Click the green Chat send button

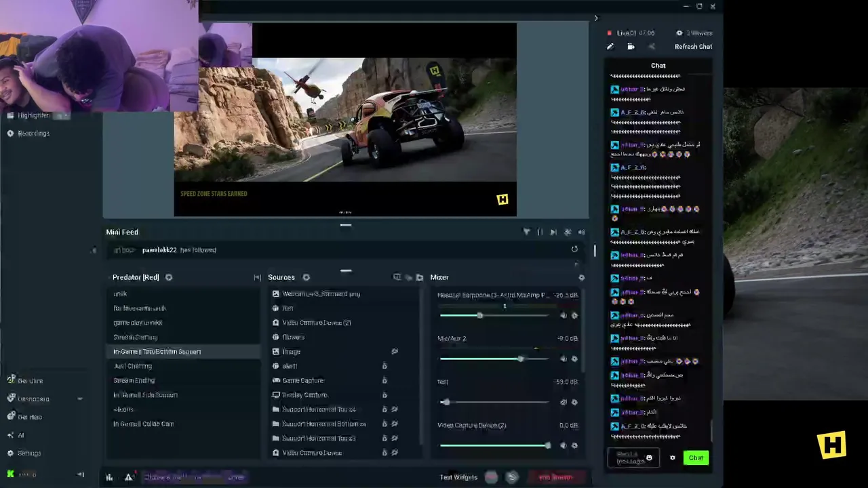click(x=696, y=458)
